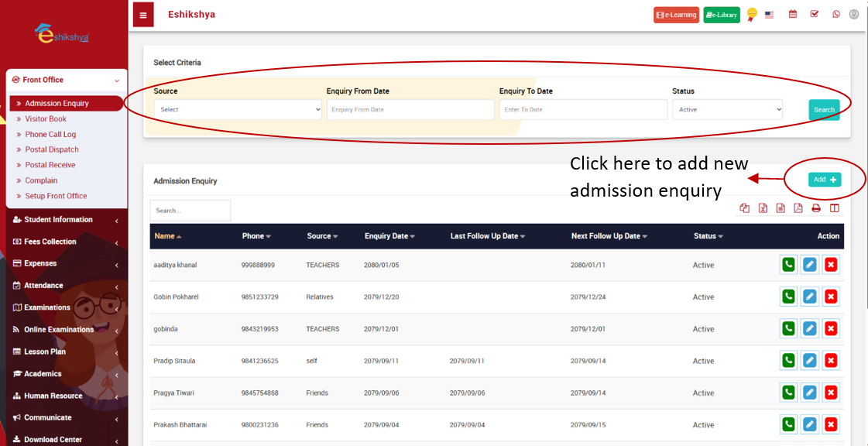Open WhatsApp from the top bar
The height and width of the screenshot is (446, 868).
[835, 14]
